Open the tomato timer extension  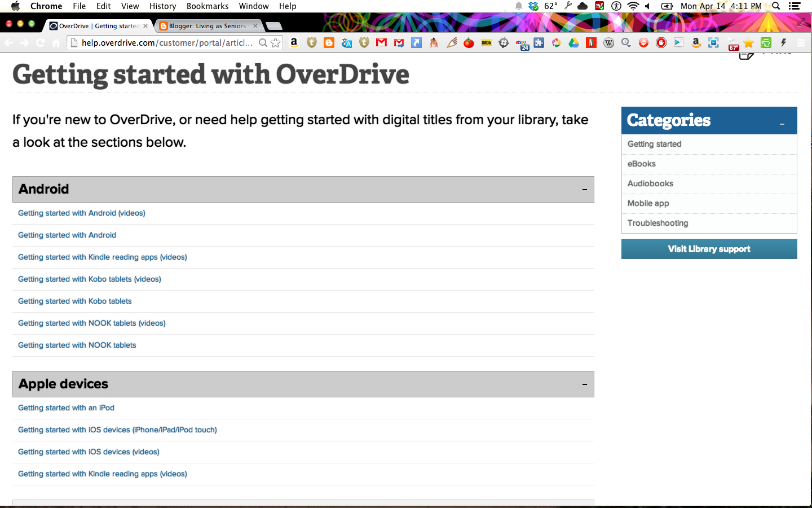point(469,43)
